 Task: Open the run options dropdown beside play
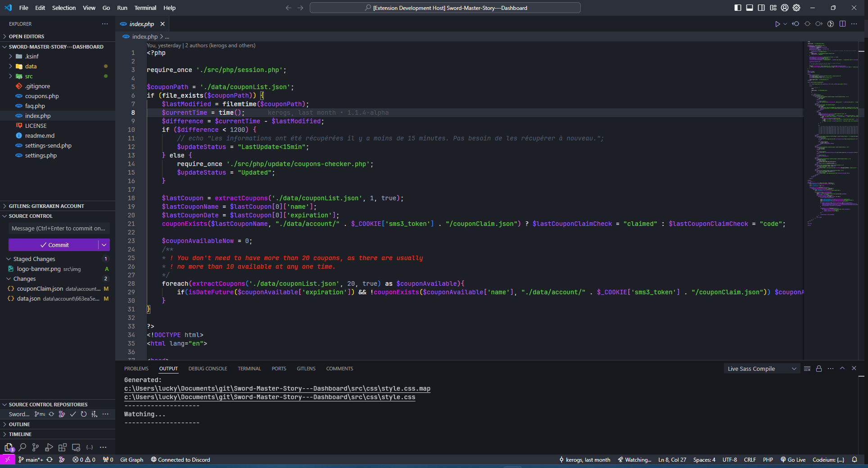pos(785,24)
